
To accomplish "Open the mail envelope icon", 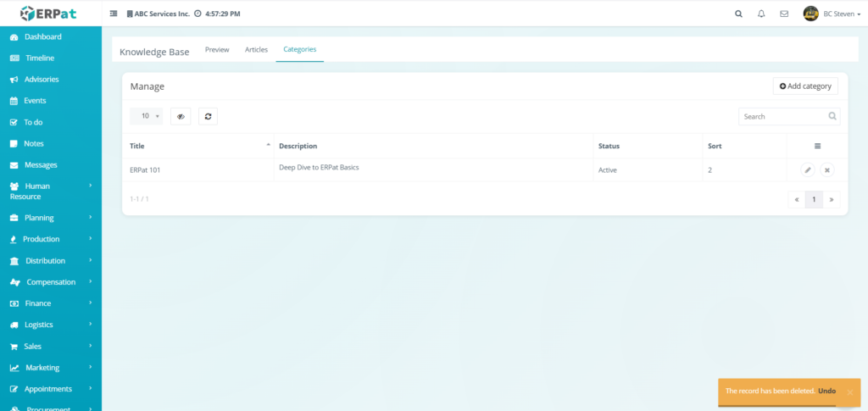I will click(784, 14).
